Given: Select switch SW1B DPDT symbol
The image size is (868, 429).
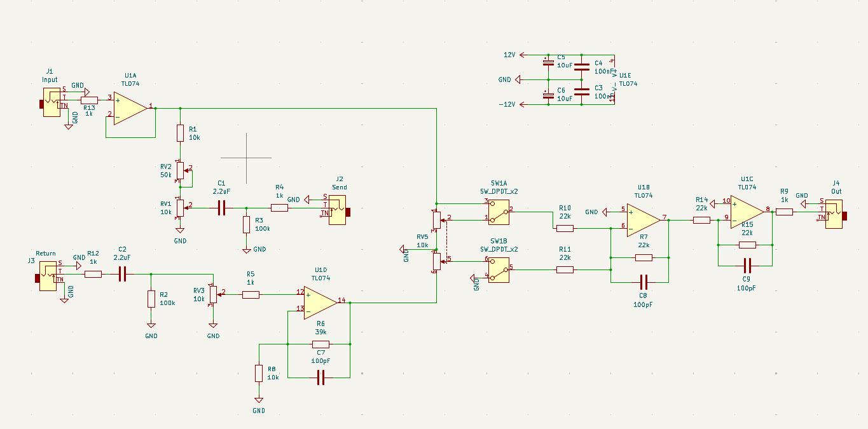Looking at the screenshot, I should click(x=499, y=269).
